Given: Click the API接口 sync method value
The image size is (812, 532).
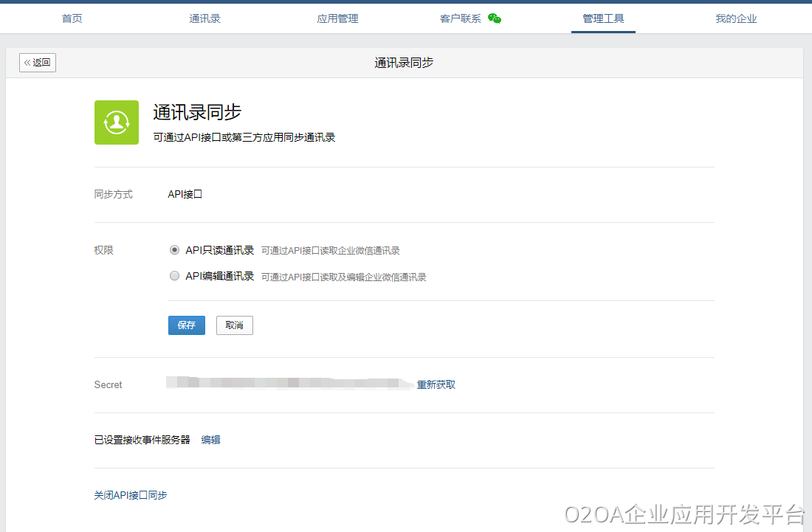Looking at the screenshot, I should [x=185, y=195].
